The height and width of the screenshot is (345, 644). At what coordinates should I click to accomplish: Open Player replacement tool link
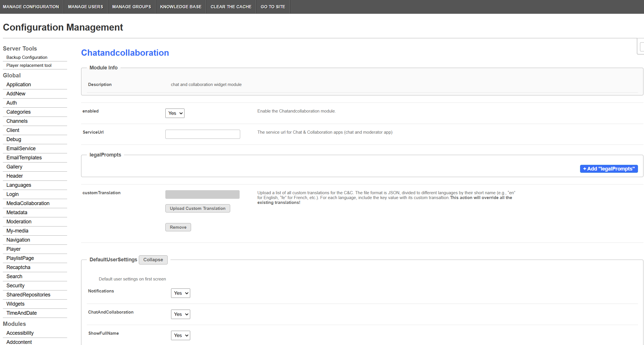(29, 65)
